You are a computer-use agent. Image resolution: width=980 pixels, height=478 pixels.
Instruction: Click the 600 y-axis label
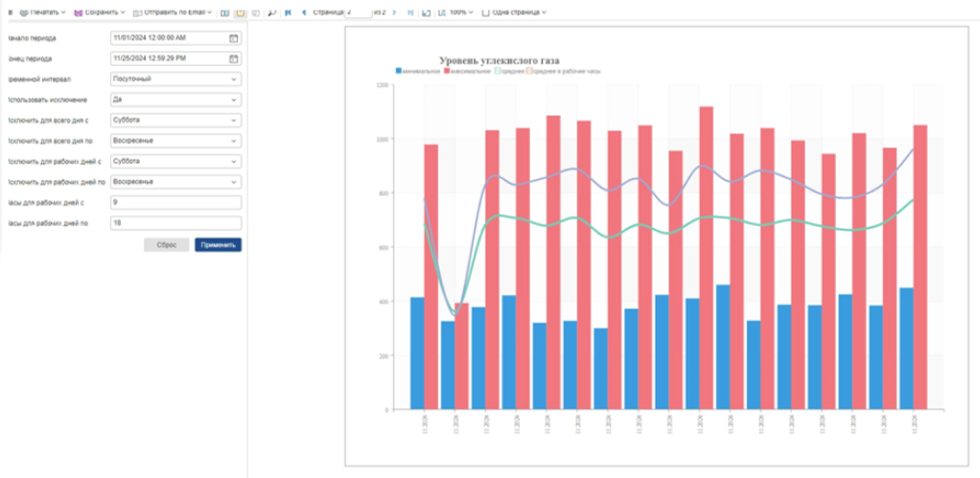pos(384,247)
